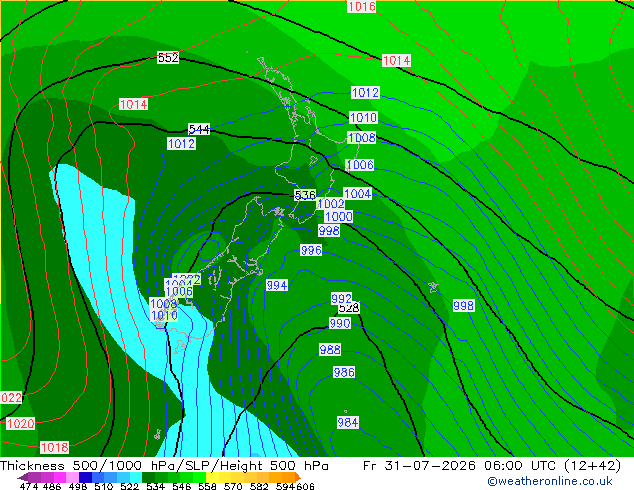Click the bright yellow swatch beside the green swatches
The image size is (634, 490).
click(213, 477)
